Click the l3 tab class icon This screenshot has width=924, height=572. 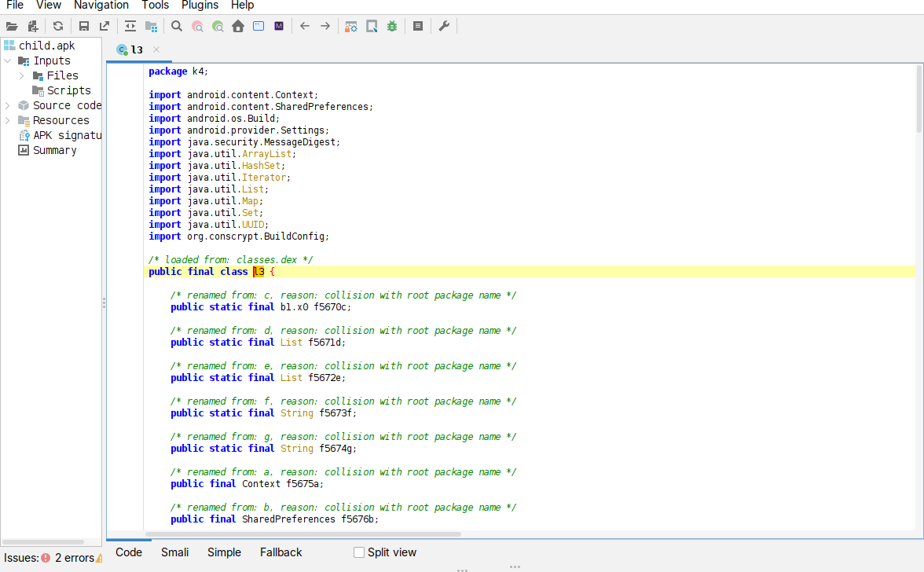click(x=122, y=50)
